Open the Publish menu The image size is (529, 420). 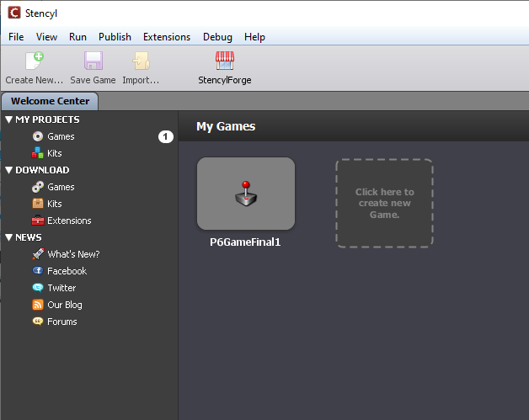pyautogui.click(x=115, y=37)
